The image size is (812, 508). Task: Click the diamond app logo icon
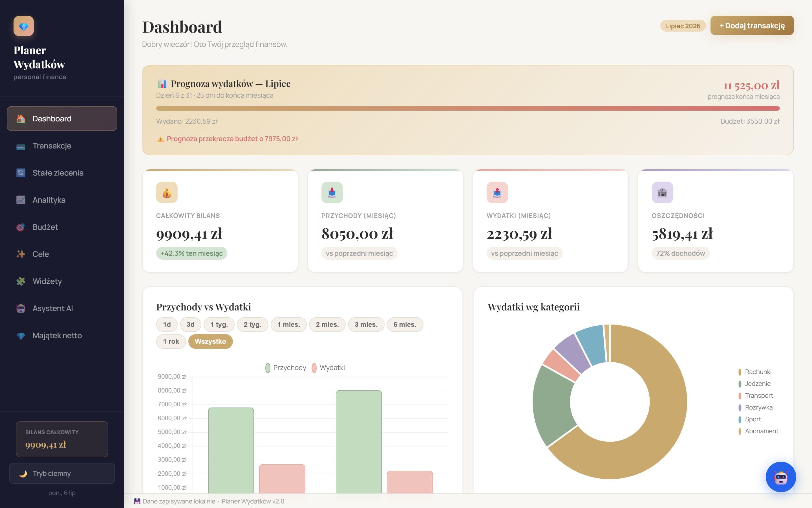point(23,26)
